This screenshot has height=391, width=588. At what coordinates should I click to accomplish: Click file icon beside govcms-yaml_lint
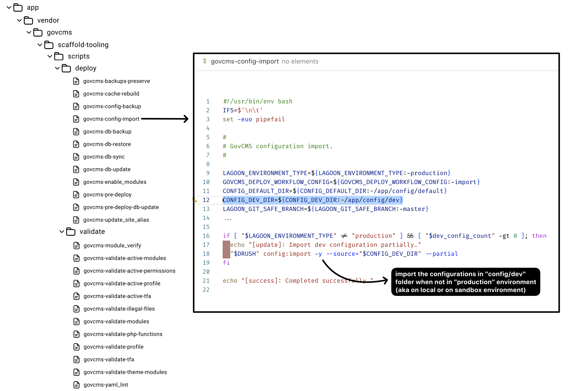tap(76, 385)
